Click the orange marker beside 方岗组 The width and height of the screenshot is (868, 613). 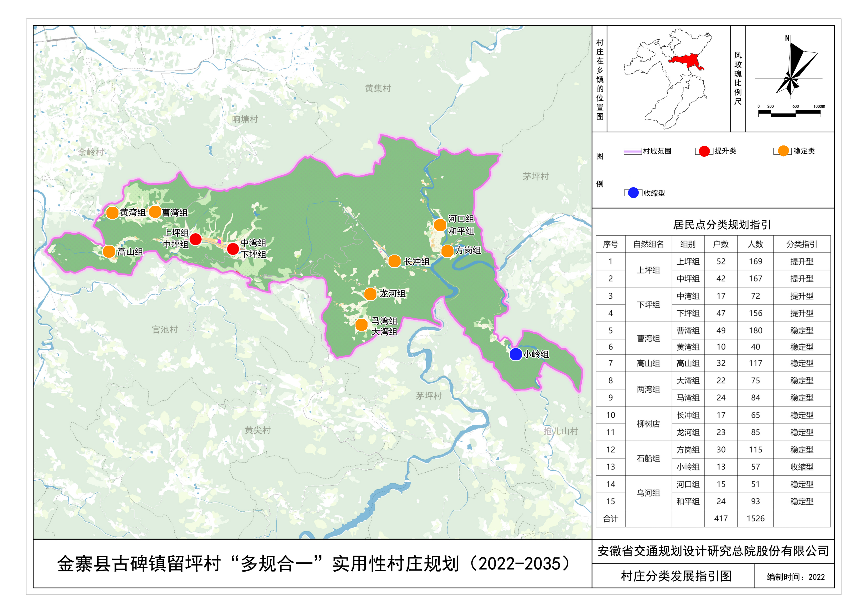447,251
